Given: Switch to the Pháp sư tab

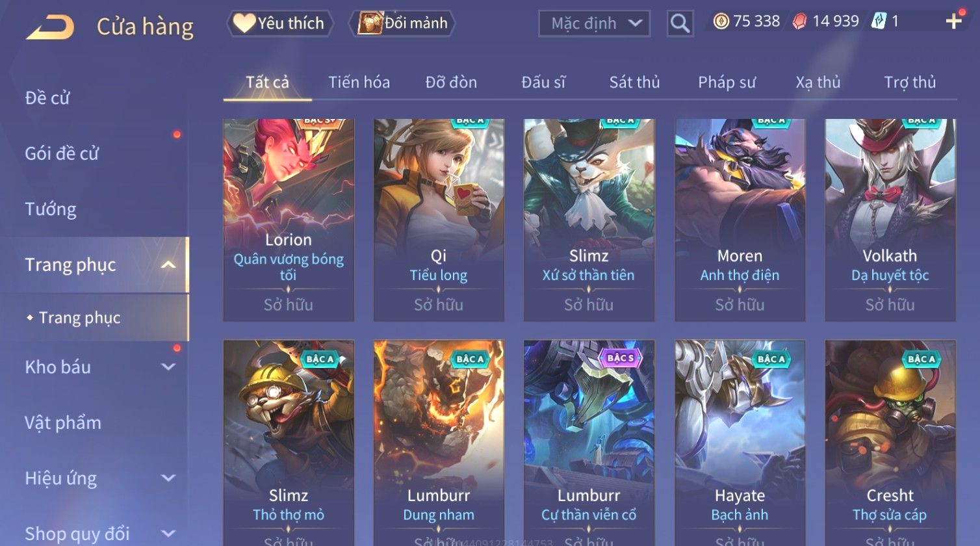Looking at the screenshot, I should click(x=727, y=83).
